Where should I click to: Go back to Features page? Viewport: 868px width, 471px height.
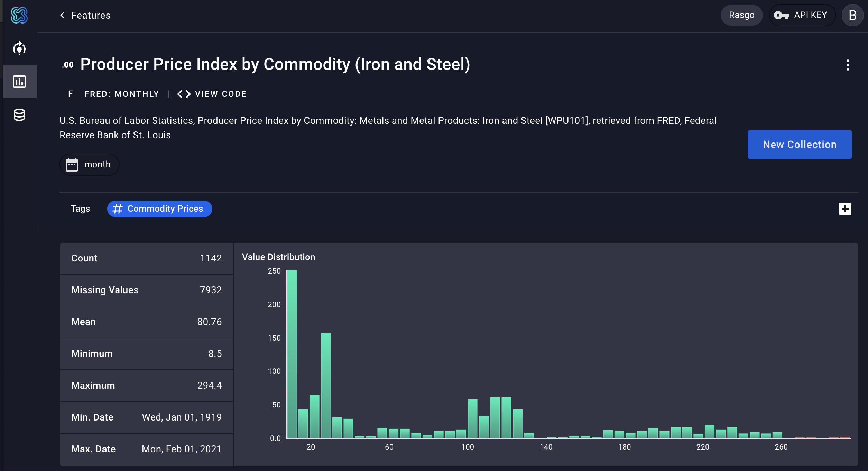point(91,15)
